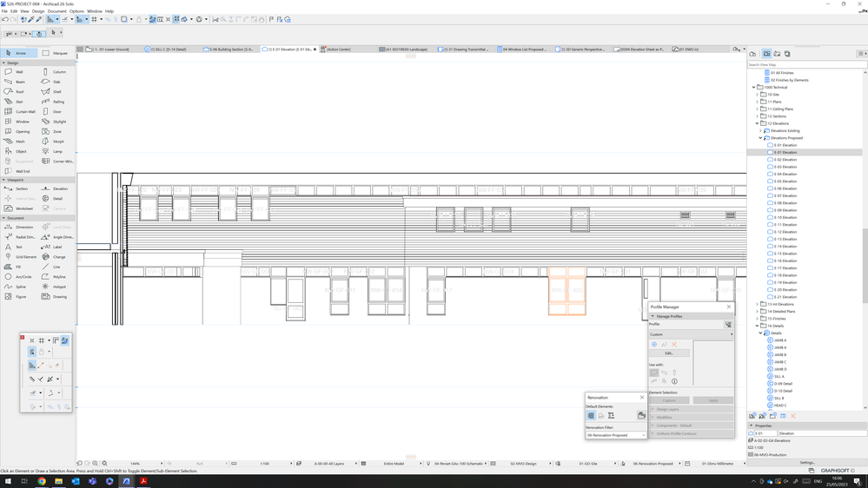This screenshot has width=868, height=488.
Task: Click the delete profile red X icon
Action: click(x=674, y=344)
